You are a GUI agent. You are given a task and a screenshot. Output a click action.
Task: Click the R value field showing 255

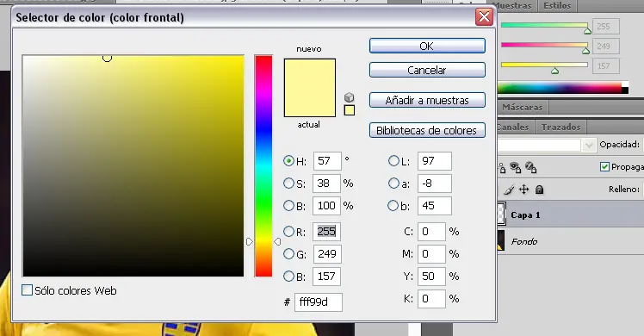tap(327, 231)
